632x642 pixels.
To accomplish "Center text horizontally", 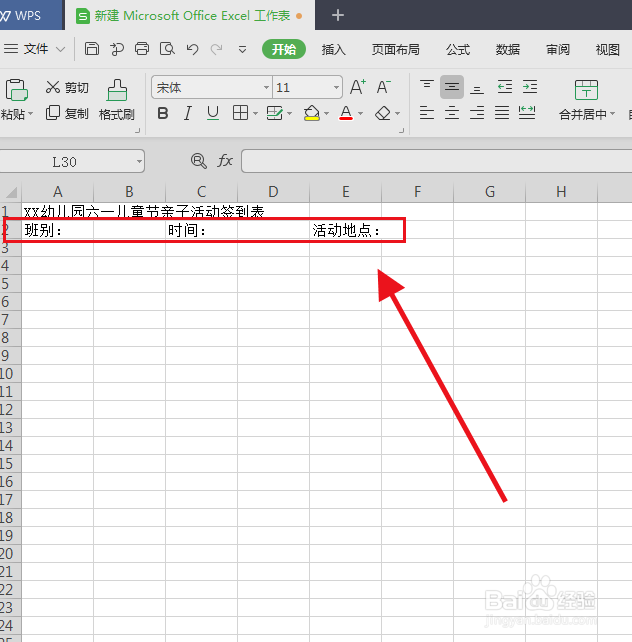I will tap(452, 113).
